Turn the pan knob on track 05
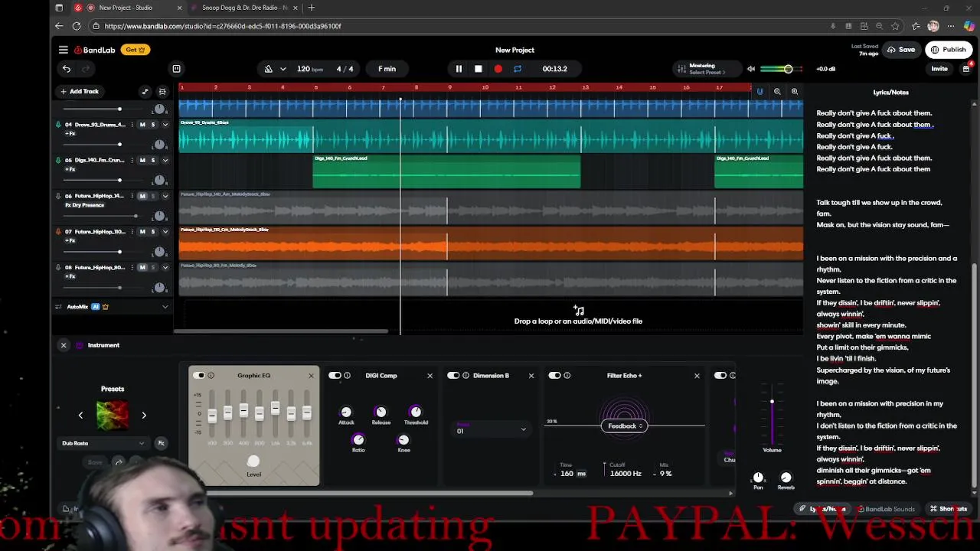Viewport: 980px width, 551px height. [159, 181]
